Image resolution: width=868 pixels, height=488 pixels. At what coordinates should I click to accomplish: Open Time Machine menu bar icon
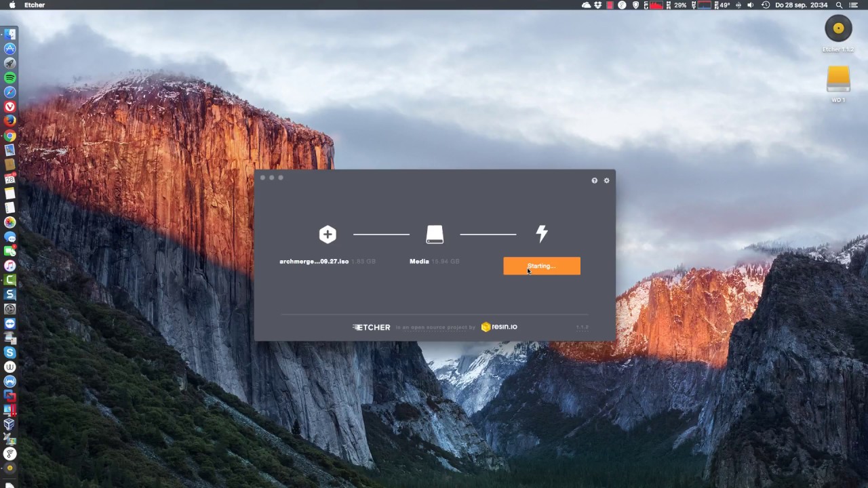tap(766, 5)
